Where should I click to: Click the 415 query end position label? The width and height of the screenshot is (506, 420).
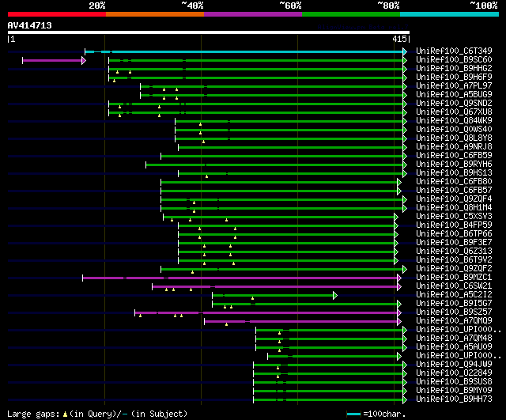coord(399,39)
